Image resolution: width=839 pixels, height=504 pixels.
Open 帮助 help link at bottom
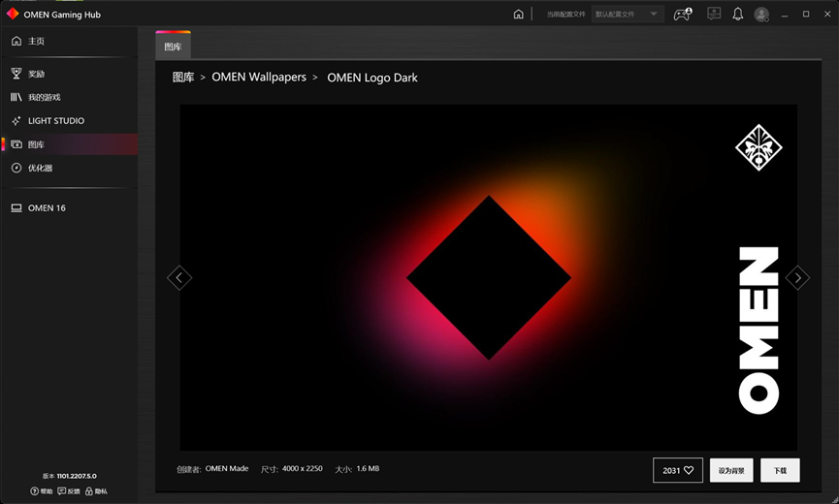click(42, 491)
